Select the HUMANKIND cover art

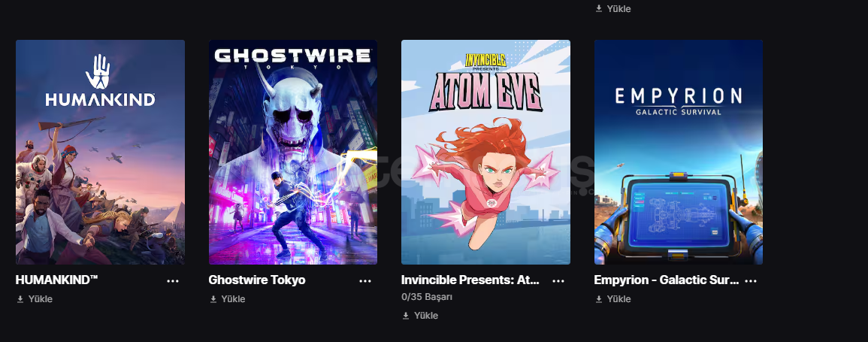click(x=100, y=152)
